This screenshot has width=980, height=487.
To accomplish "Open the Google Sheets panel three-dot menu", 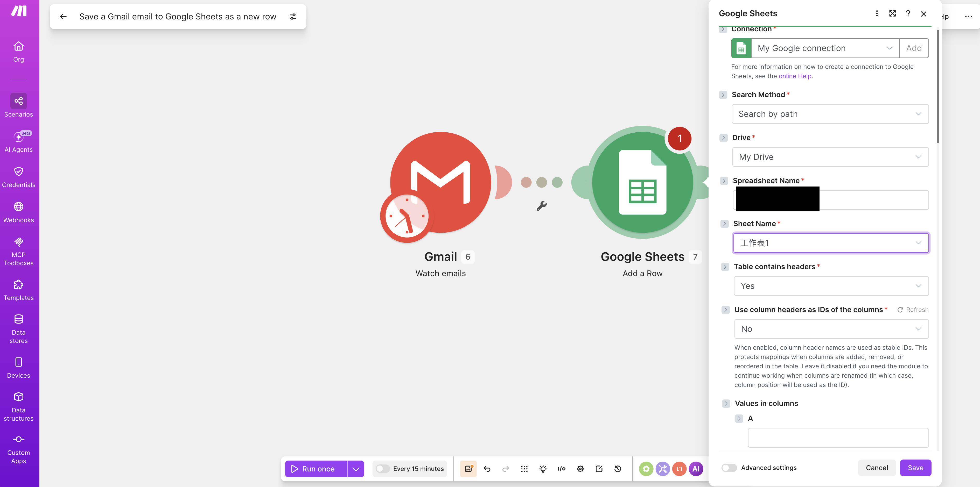I will pos(877,13).
